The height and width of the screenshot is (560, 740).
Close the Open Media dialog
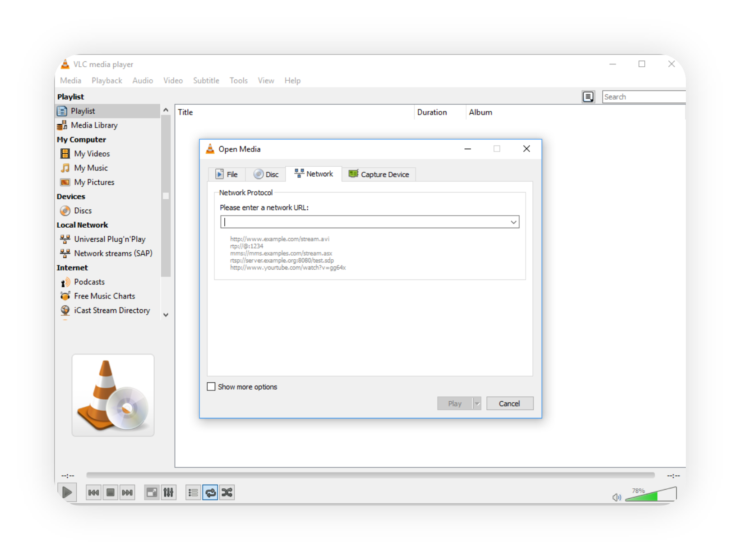(526, 149)
